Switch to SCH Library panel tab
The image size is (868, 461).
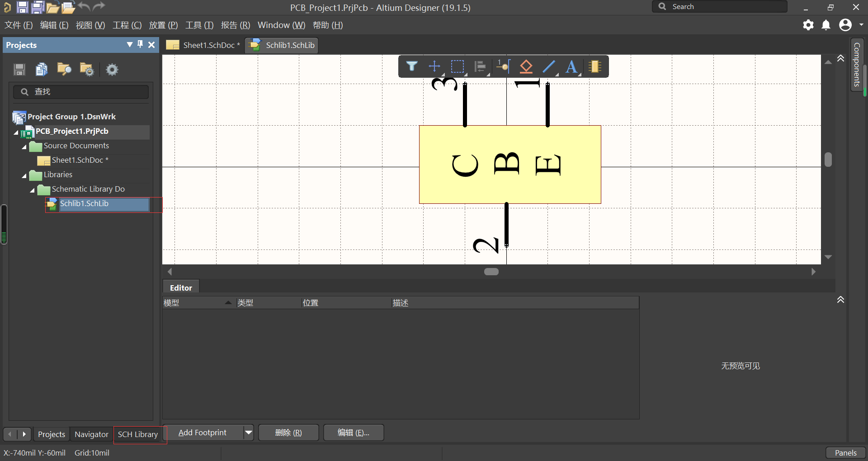[138, 434]
